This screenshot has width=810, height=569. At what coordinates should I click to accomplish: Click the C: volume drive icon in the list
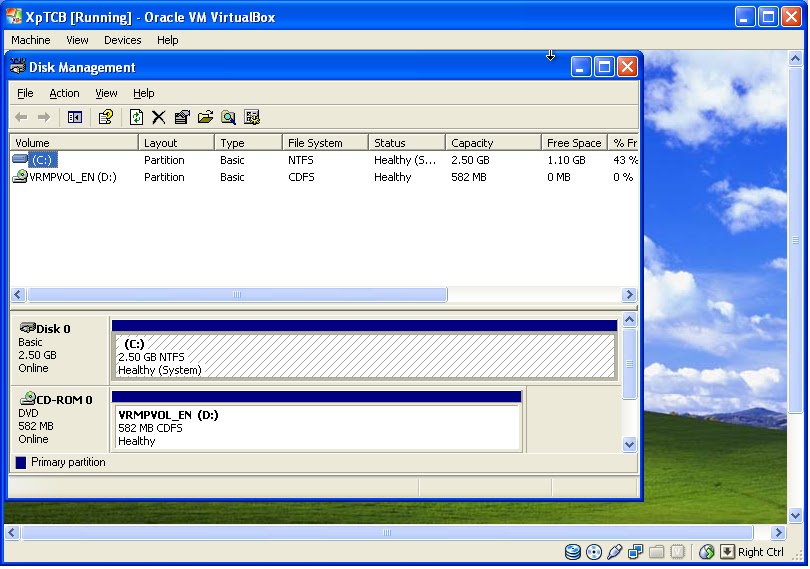[x=20, y=159]
